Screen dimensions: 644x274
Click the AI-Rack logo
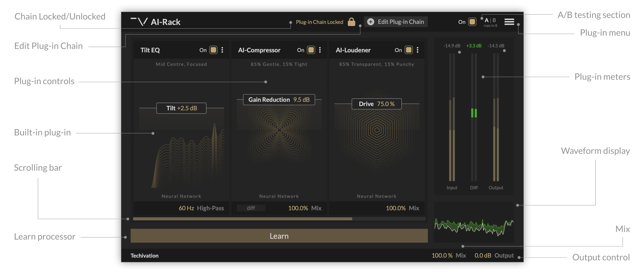[x=155, y=22]
